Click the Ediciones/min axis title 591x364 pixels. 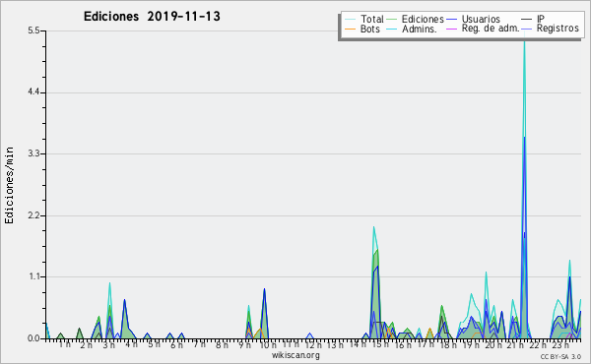(9, 186)
